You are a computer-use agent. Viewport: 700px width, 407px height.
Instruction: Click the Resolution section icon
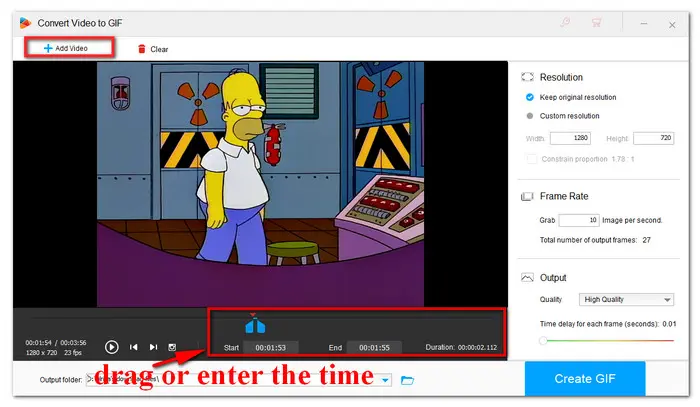tap(527, 77)
